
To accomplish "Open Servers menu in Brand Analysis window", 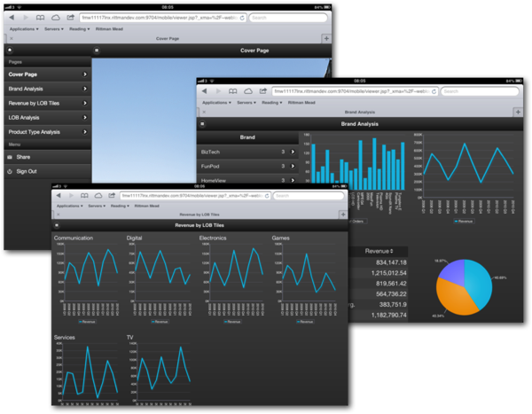I will coord(246,103).
